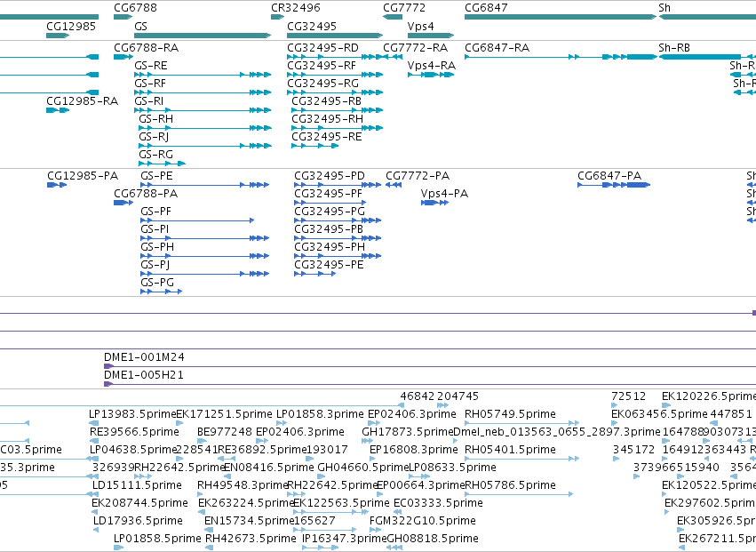Click EST EP16808.3prime
This screenshot has height=552, width=756.
[414, 450]
